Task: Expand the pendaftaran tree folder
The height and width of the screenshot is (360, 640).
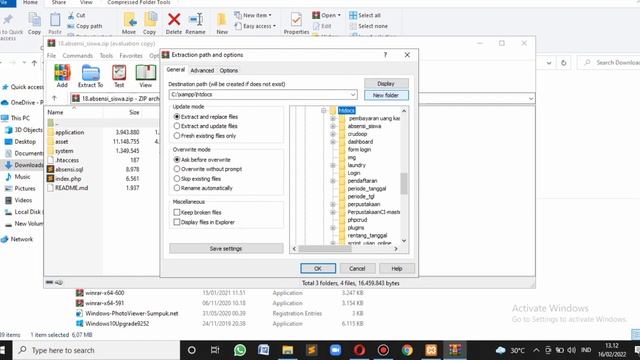Action: coord(333,181)
